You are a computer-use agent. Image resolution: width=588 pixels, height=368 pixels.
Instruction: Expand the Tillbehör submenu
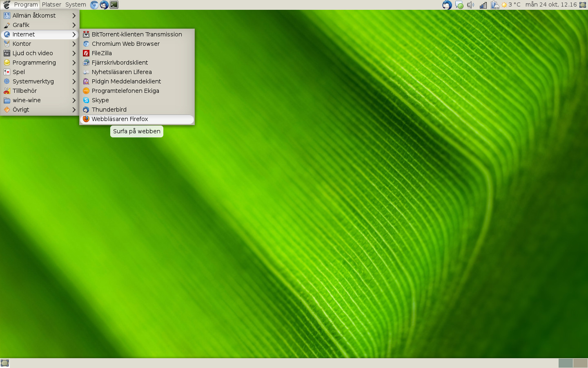pyautogui.click(x=40, y=91)
